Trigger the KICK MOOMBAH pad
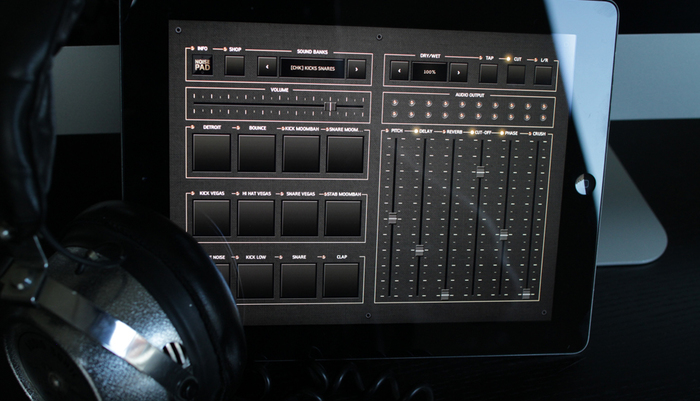Viewport: 700px width, 401px height. [301, 154]
